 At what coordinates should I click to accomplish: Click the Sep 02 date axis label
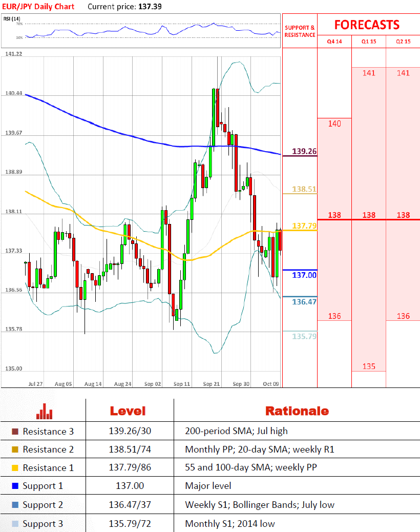click(153, 384)
